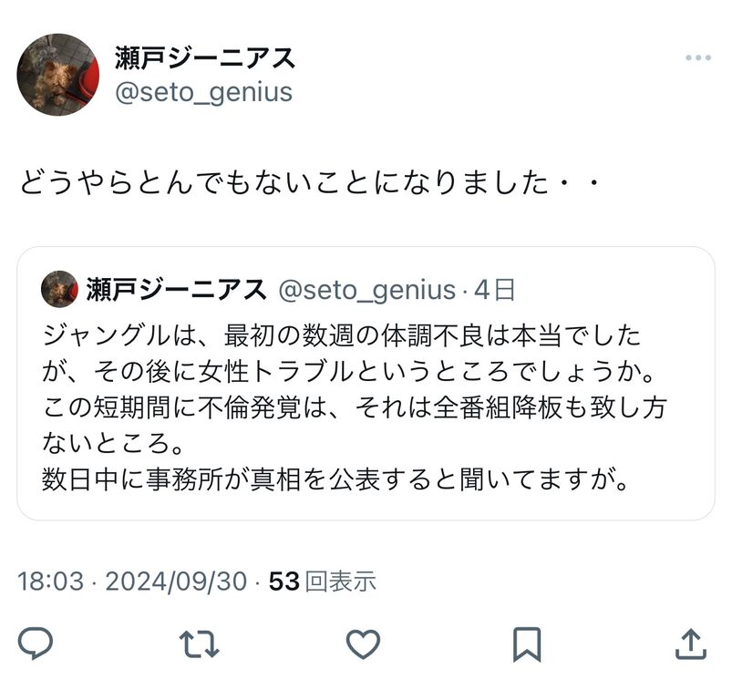Open the large dog profile avatar
This screenshot has height=700, width=732.
coord(58,75)
